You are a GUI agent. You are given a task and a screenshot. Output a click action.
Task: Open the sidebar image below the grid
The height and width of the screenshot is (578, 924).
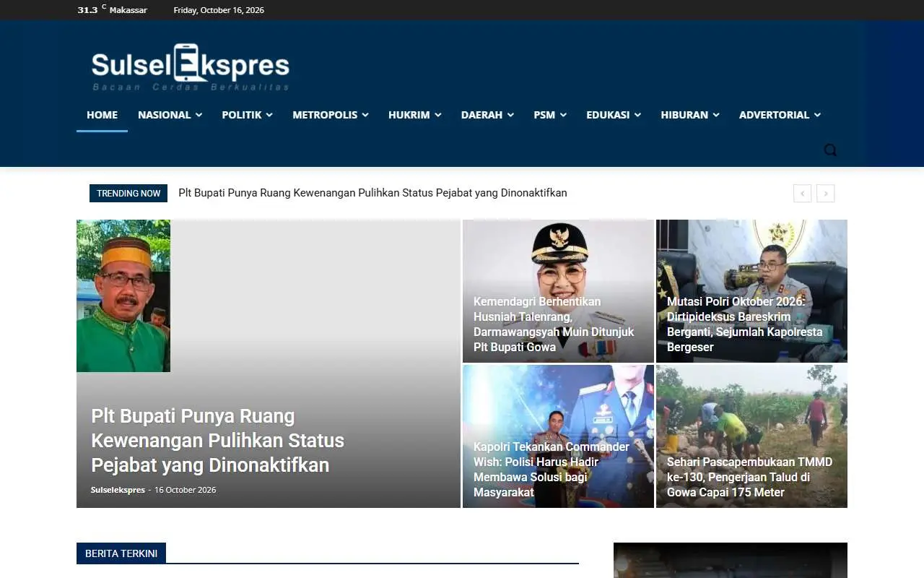[x=731, y=561]
